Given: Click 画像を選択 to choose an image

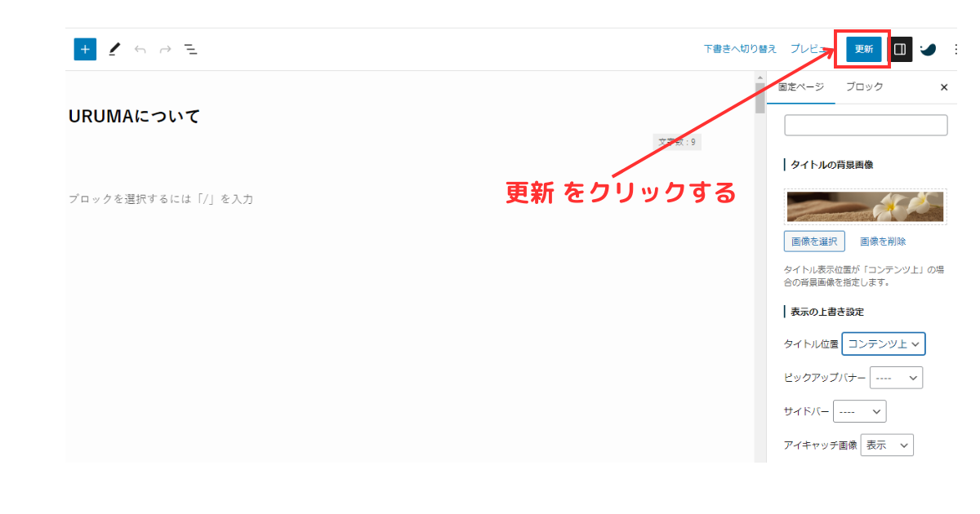Looking at the screenshot, I should pos(813,241).
